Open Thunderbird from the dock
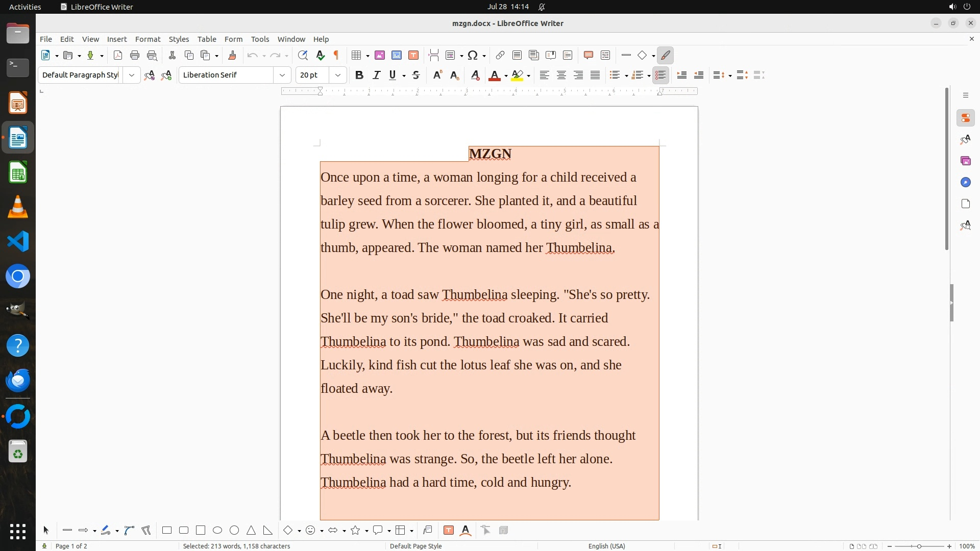This screenshot has height=551, width=980. [18, 381]
